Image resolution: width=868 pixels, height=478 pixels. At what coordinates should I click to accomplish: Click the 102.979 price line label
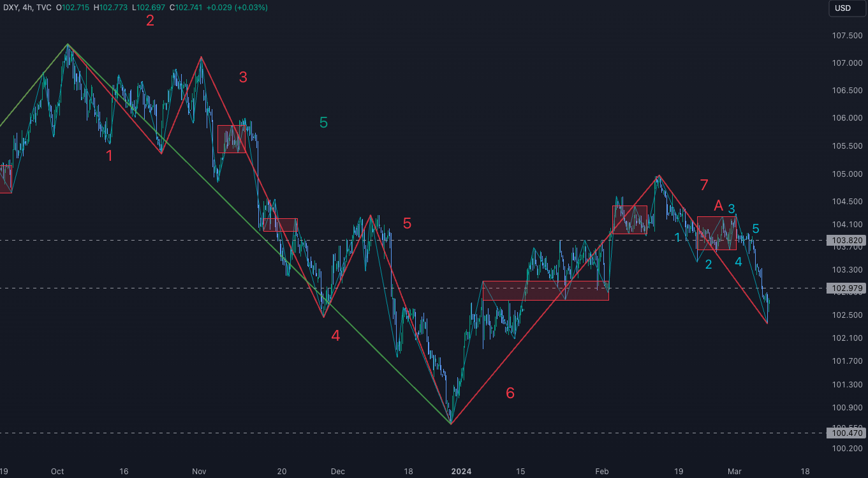click(846, 288)
